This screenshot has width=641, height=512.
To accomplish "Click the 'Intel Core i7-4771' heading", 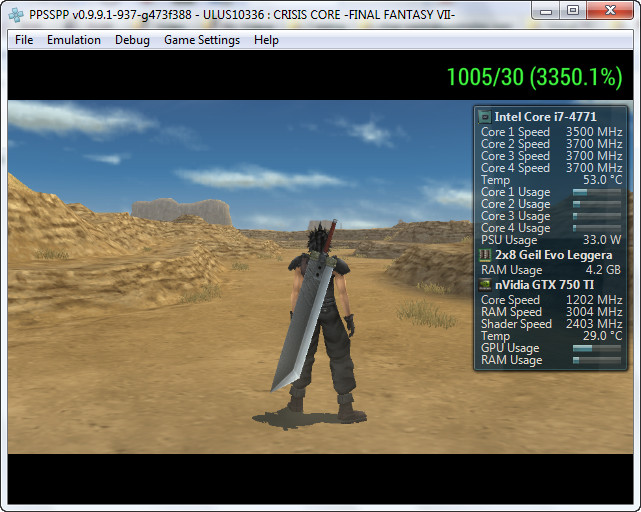I will tap(545, 117).
